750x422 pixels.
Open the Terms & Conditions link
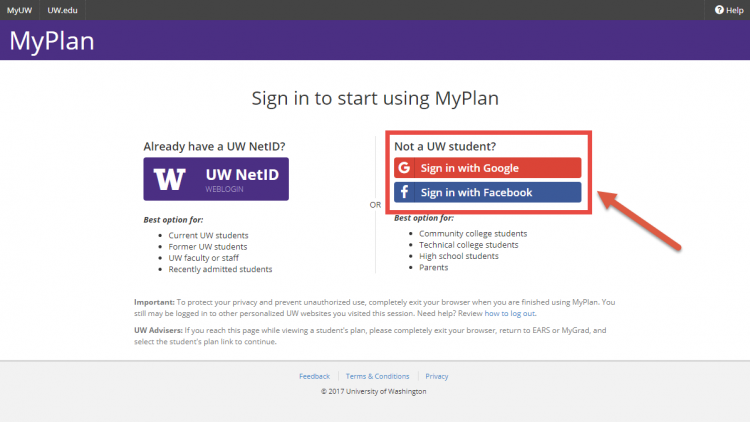pyautogui.click(x=377, y=376)
